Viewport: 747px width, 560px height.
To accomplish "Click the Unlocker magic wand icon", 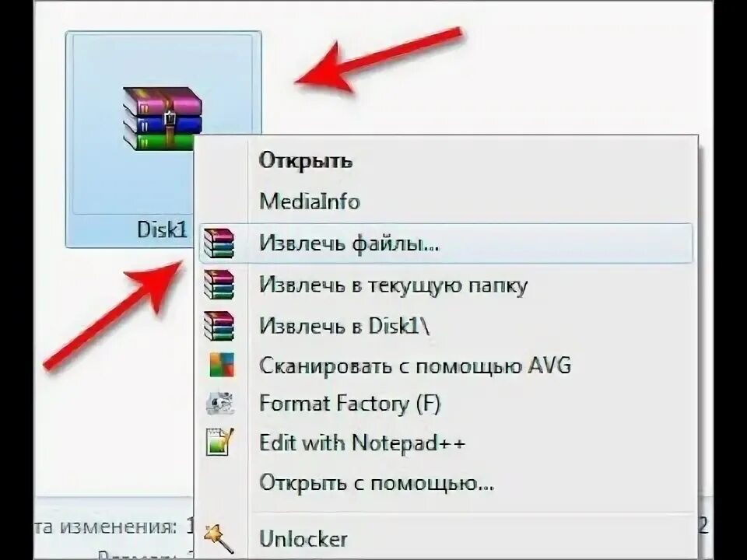I will [x=218, y=538].
